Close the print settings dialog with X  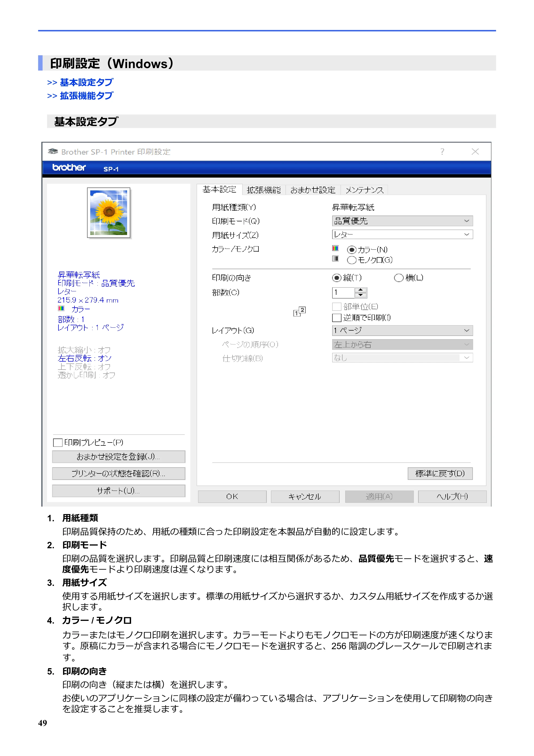coord(475,151)
